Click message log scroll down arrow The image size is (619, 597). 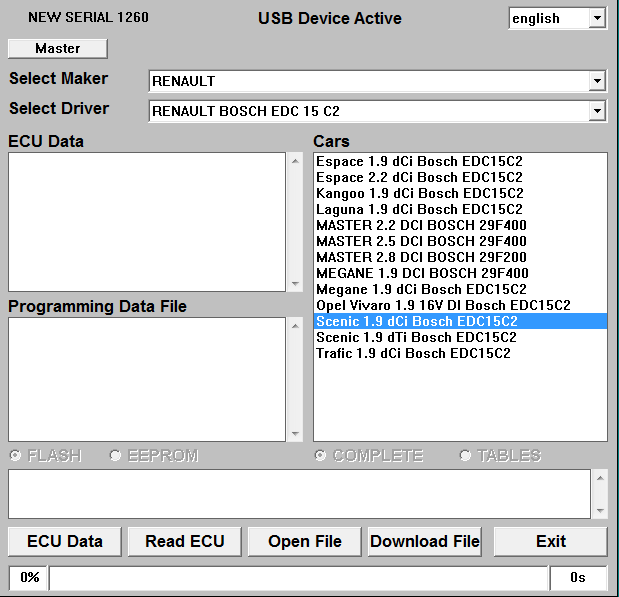[600, 511]
